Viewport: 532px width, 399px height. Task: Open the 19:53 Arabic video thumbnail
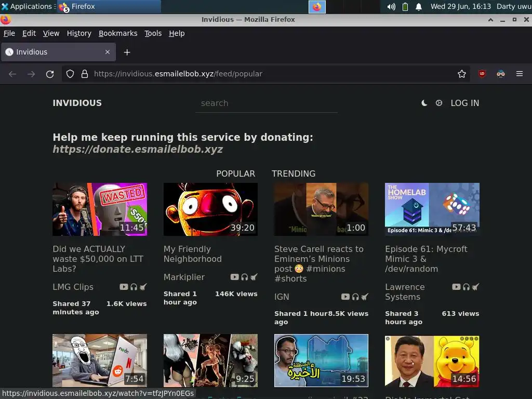321,361
